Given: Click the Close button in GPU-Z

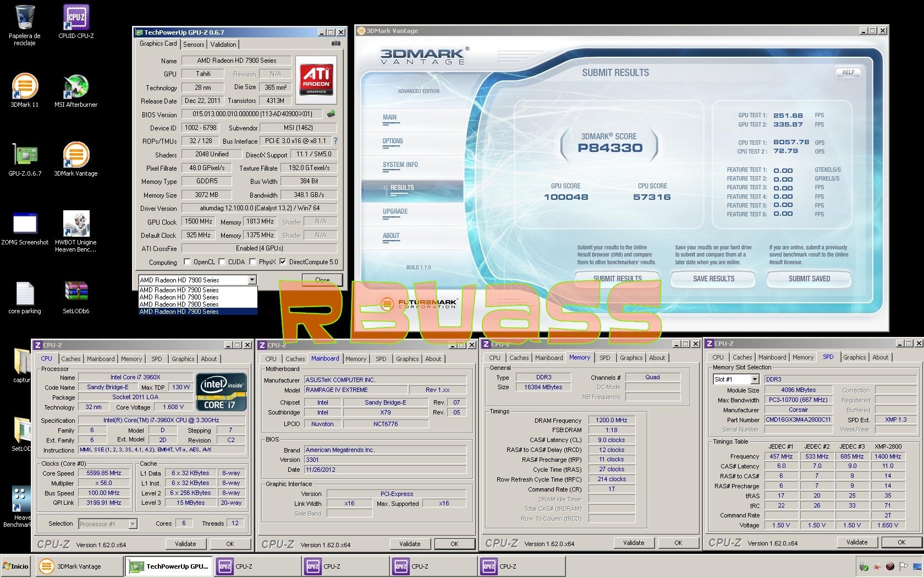Looking at the screenshot, I should [x=322, y=280].
